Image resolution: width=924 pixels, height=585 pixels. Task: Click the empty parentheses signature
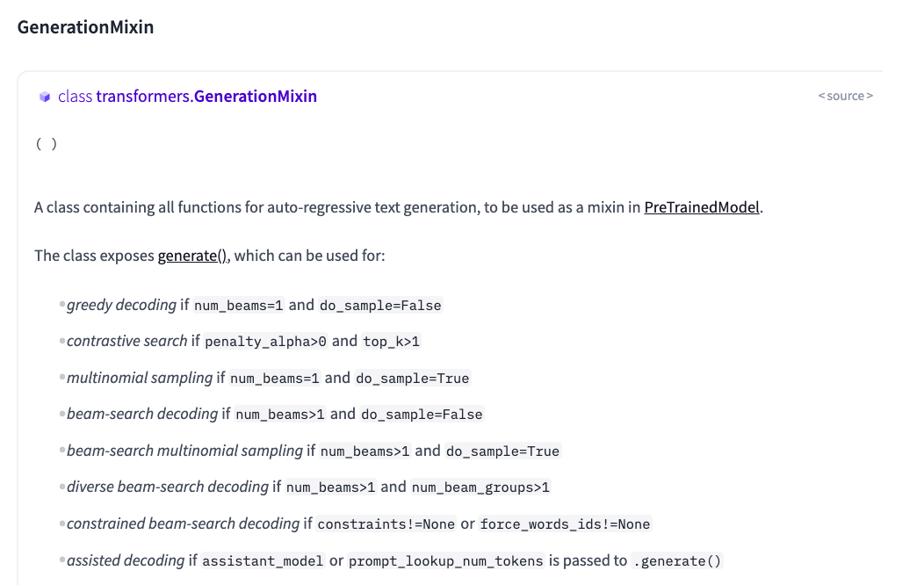click(47, 144)
